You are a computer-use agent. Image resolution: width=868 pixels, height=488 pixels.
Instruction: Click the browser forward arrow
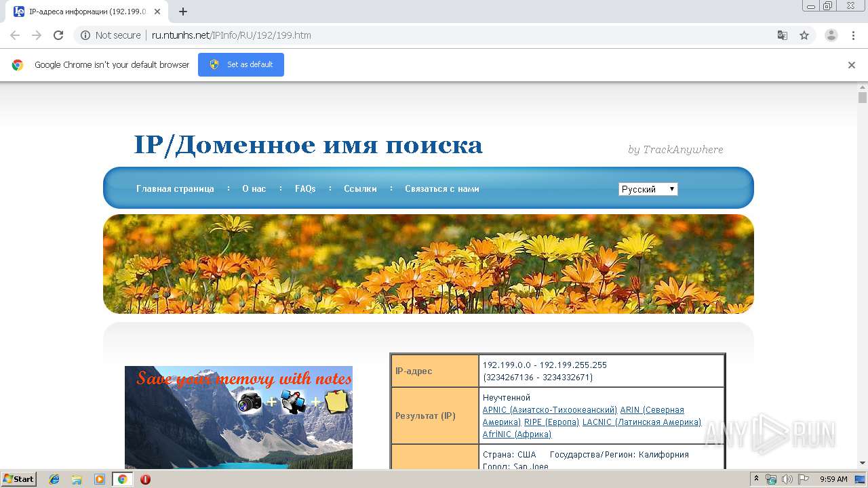[x=37, y=35]
